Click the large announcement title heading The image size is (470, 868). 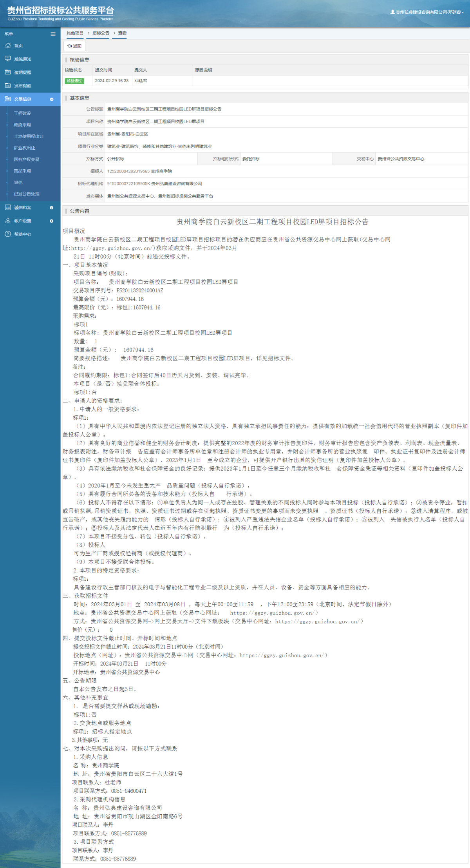click(273, 222)
